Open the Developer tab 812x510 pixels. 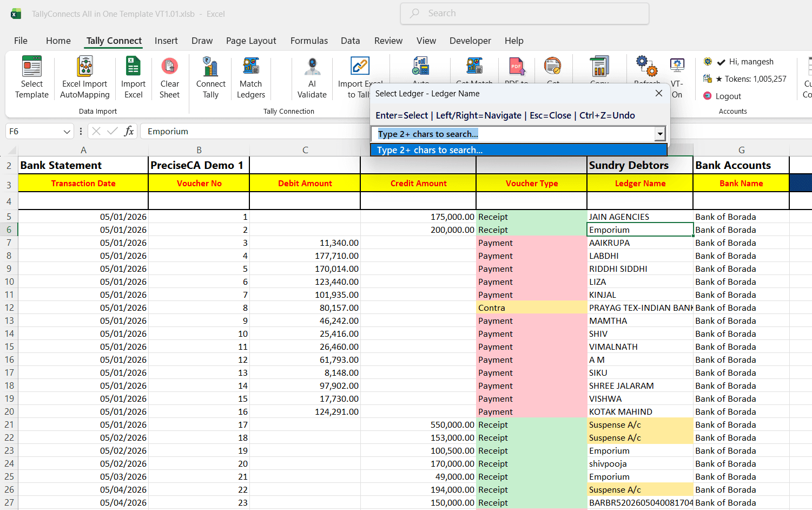coord(470,41)
